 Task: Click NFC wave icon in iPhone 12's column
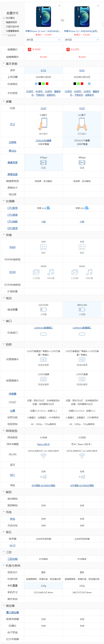[82, 477]
